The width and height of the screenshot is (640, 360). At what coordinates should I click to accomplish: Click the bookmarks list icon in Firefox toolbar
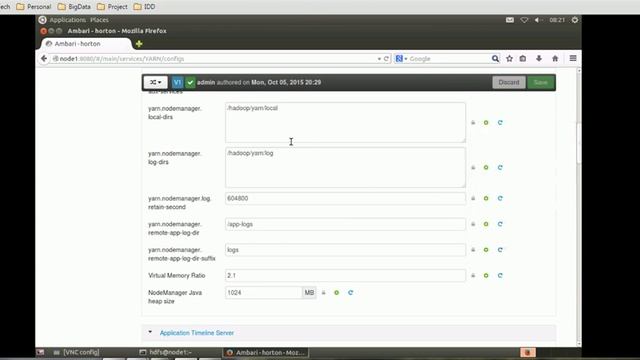[x=523, y=59]
